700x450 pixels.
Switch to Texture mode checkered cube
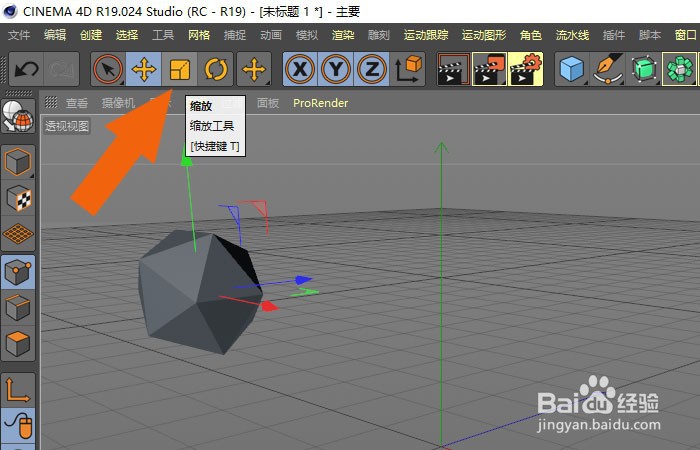(x=18, y=198)
